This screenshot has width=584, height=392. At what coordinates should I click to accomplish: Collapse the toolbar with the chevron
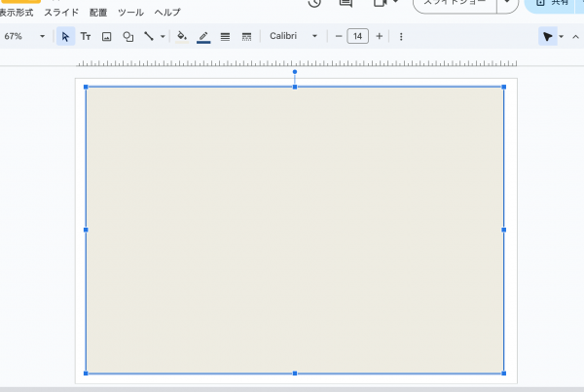click(x=574, y=37)
